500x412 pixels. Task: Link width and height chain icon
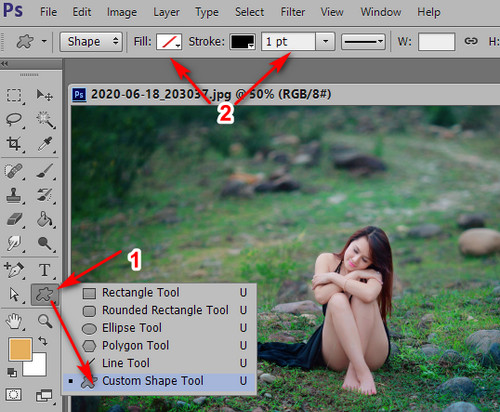[471, 41]
